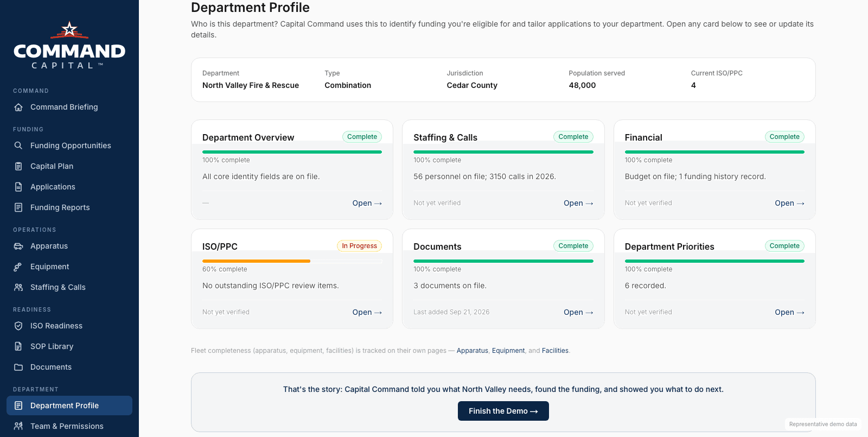
Task: Select Applications in sidebar
Action: 69,187
